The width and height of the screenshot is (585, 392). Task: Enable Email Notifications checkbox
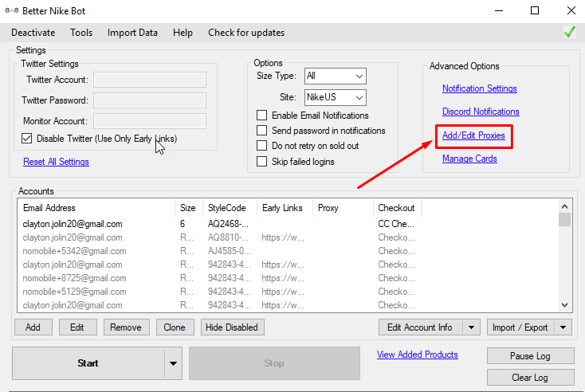pyautogui.click(x=261, y=116)
